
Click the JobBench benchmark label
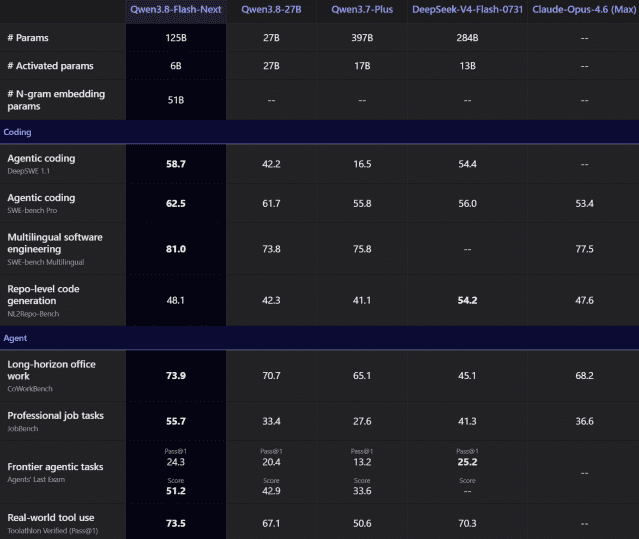point(22,429)
